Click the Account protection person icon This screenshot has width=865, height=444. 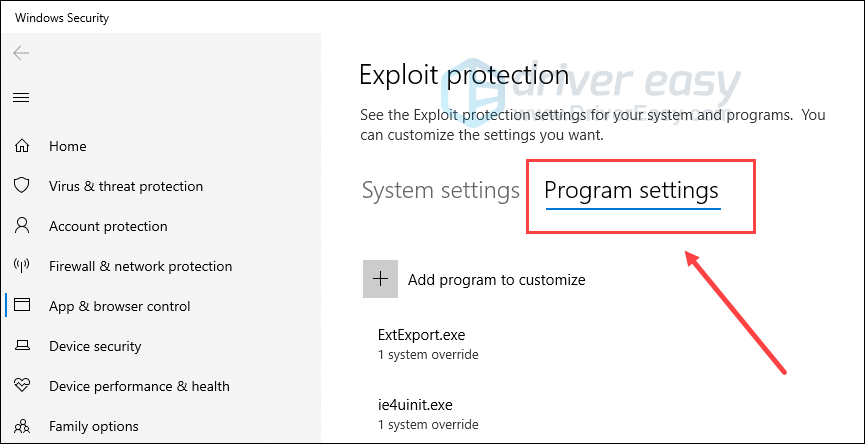click(21, 226)
